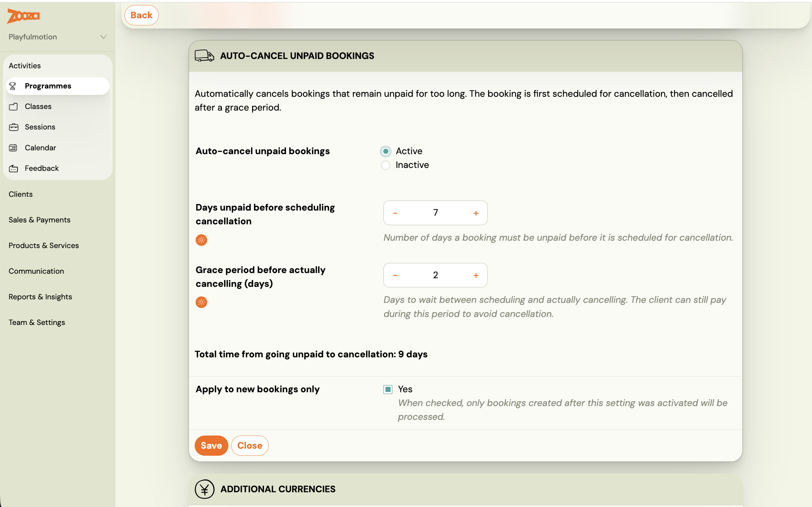
Task: Click the Feedback icon in sidebar
Action: [13, 168]
